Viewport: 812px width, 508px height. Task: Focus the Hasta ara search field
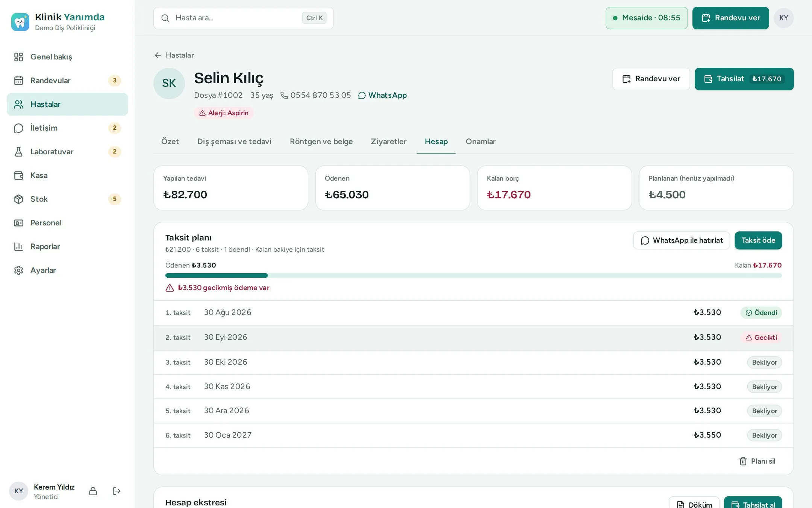tap(244, 18)
